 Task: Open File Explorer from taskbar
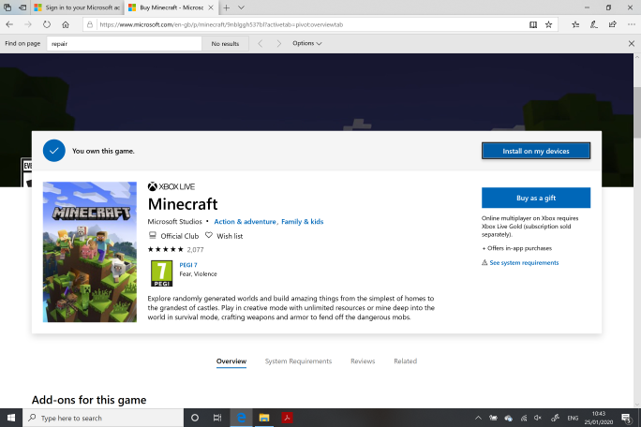pos(264,418)
